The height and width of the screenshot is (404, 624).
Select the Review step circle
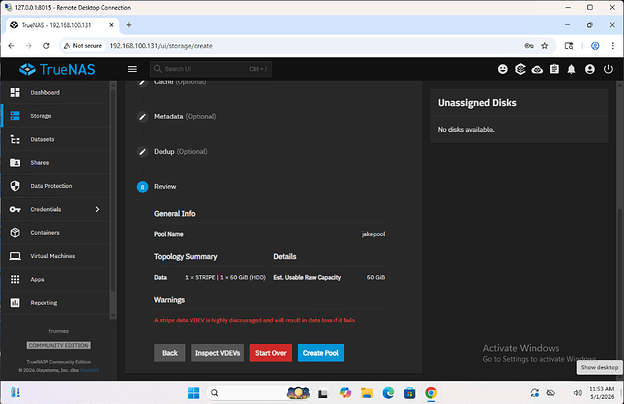coord(142,187)
